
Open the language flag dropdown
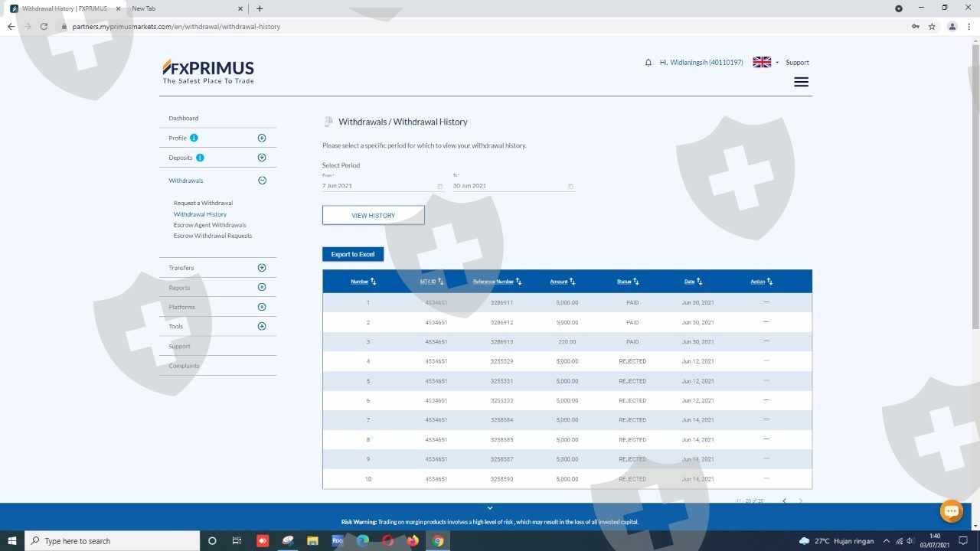[766, 63]
